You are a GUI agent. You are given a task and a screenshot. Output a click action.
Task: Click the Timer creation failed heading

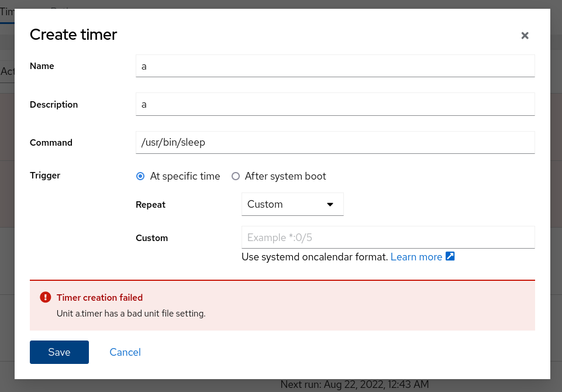coord(99,297)
